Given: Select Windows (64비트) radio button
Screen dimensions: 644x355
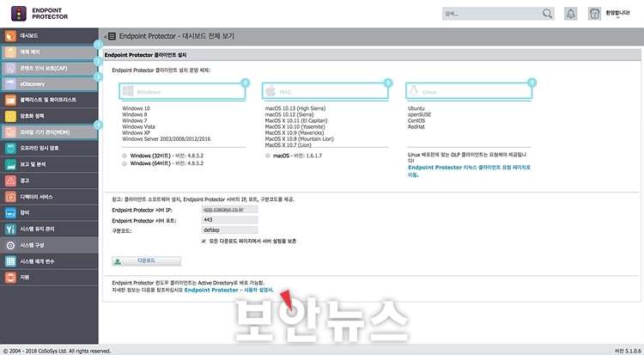Looking at the screenshot, I should 124,163.
